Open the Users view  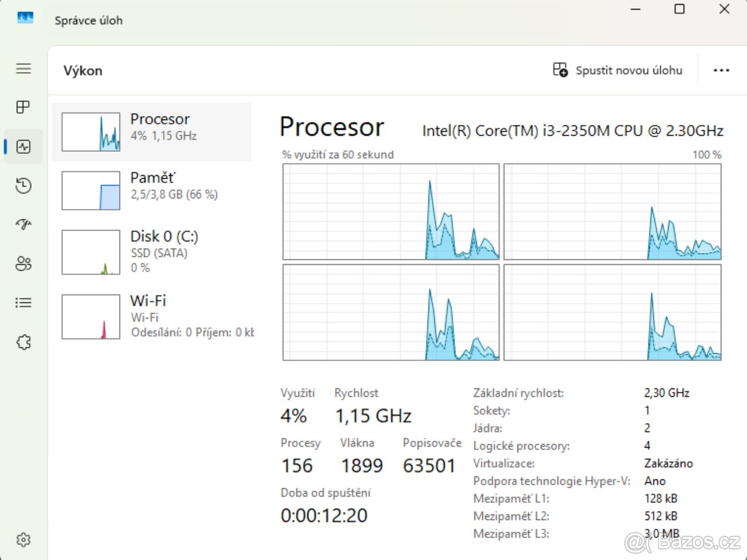click(x=22, y=263)
